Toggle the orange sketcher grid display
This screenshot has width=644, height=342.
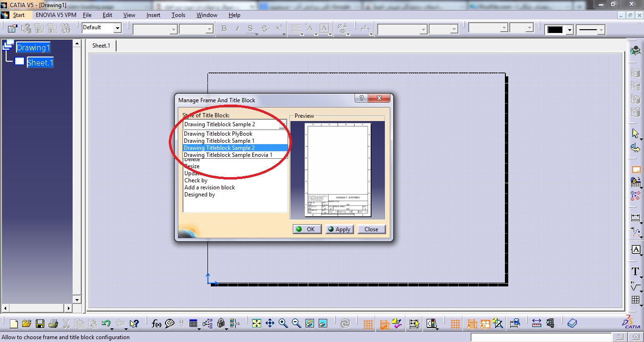[x=368, y=323]
